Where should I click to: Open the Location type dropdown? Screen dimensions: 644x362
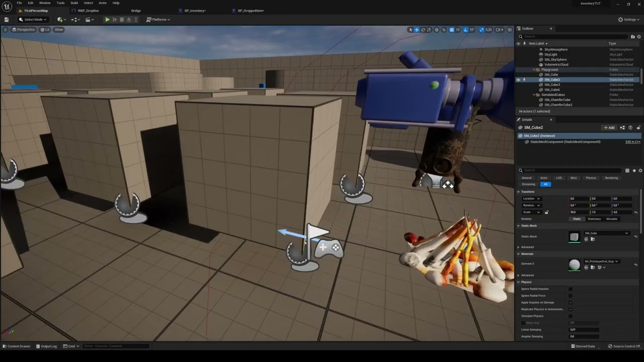click(x=531, y=199)
